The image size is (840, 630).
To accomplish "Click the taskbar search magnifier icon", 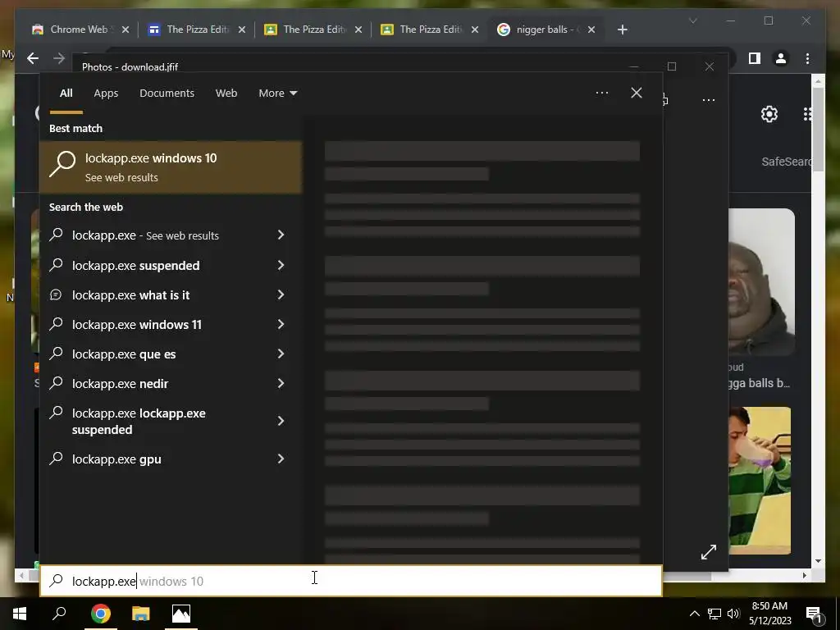I will point(59,614).
